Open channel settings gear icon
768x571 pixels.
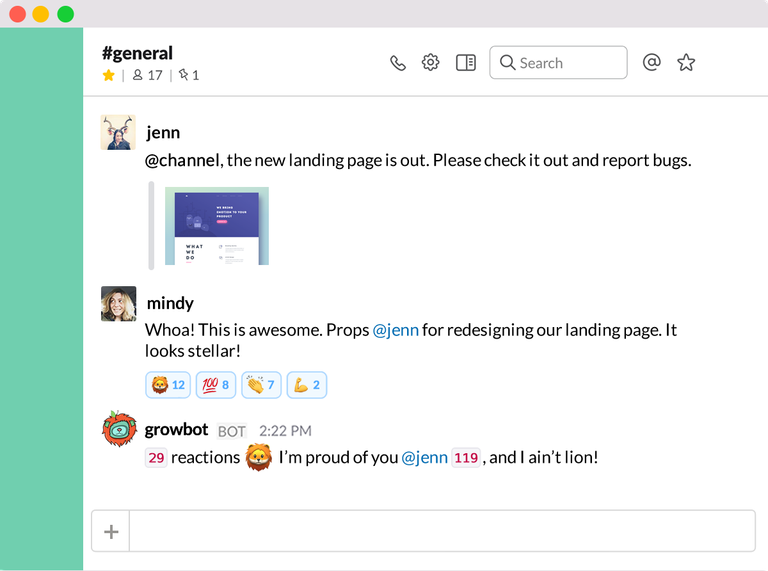pos(431,63)
